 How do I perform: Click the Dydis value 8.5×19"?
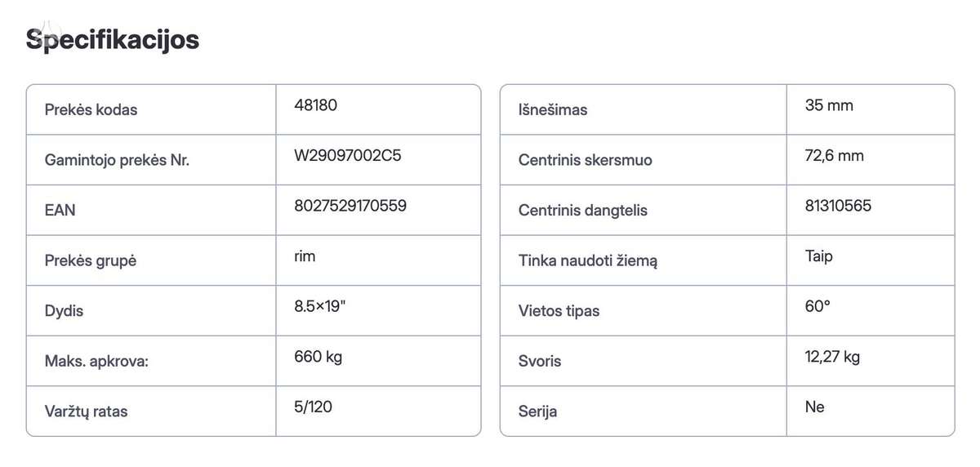(326, 306)
